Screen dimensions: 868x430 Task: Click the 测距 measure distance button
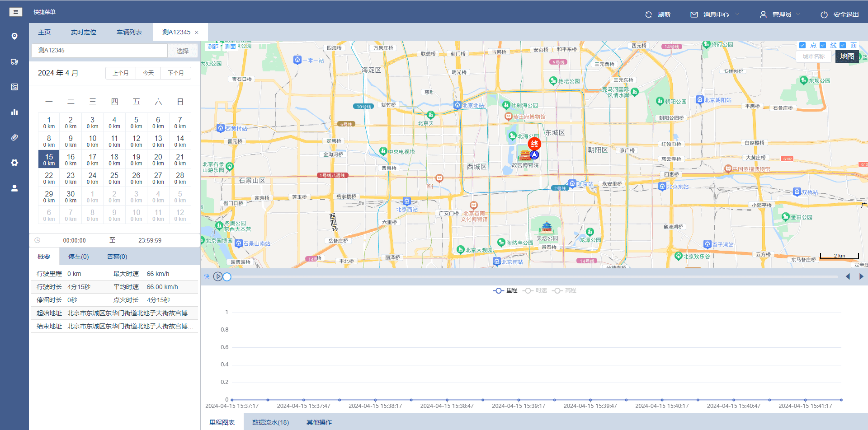(213, 47)
